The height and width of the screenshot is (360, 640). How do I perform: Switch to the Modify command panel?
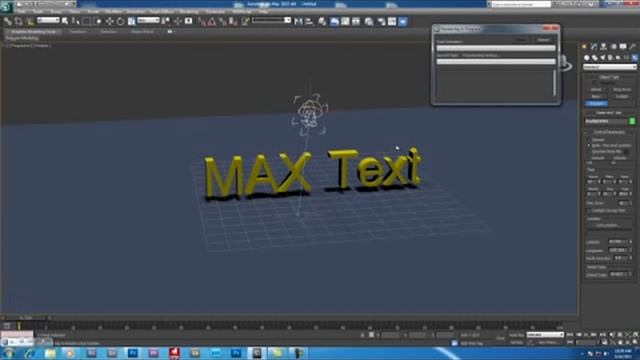click(x=594, y=47)
